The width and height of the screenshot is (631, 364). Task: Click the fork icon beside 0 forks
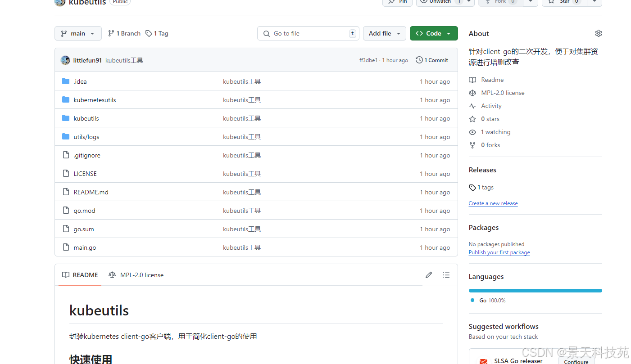[x=472, y=145]
